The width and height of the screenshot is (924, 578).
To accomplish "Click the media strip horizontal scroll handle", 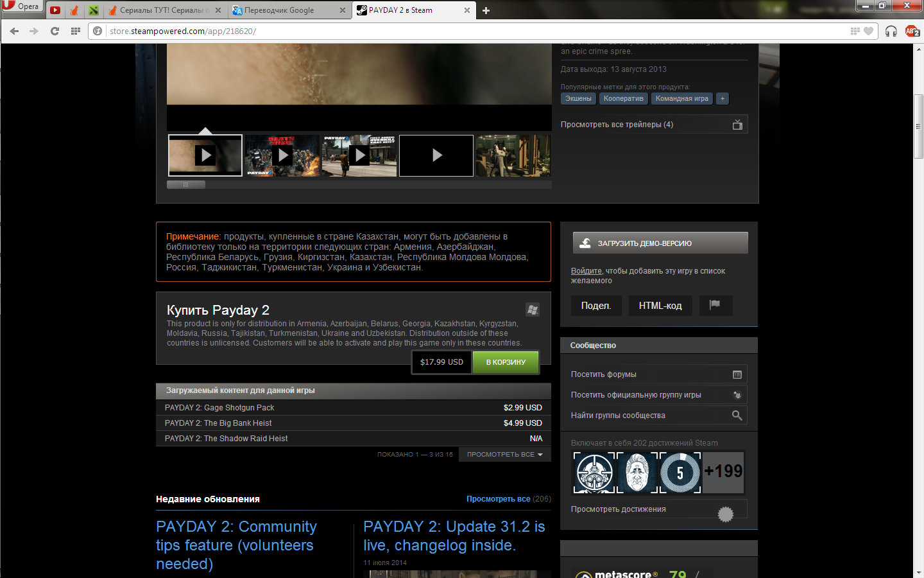I will (x=186, y=184).
